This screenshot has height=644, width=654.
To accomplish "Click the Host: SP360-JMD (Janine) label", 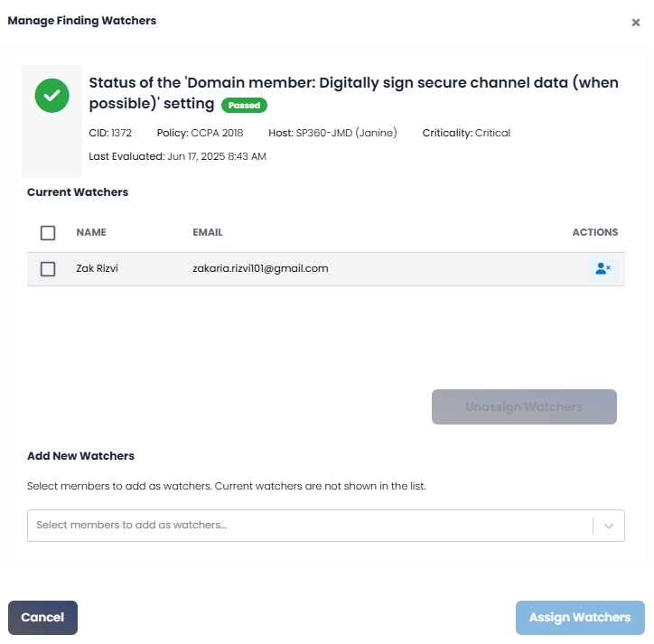I will coord(332,133).
